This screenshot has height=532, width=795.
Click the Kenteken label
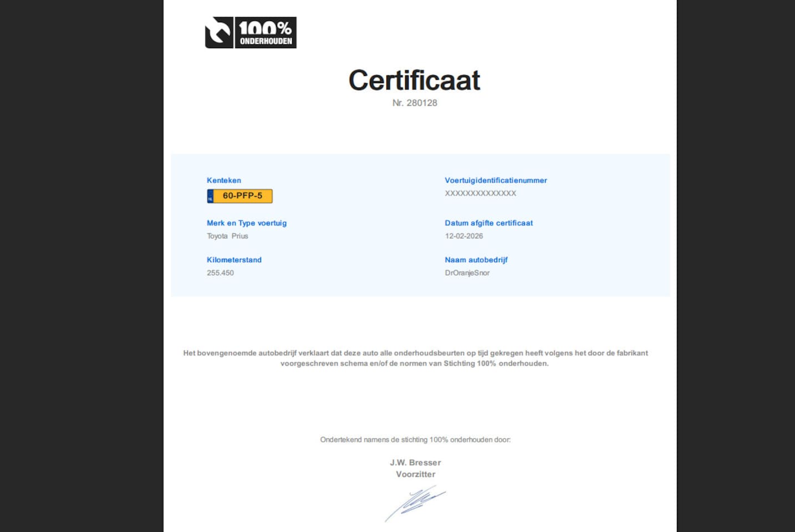(x=223, y=181)
